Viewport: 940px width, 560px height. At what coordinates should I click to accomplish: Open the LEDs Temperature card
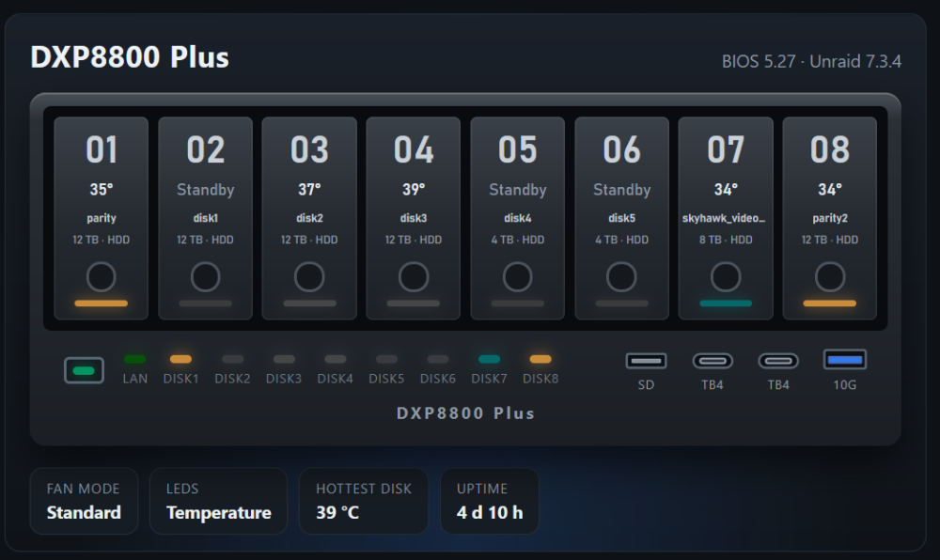tap(218, 501)
